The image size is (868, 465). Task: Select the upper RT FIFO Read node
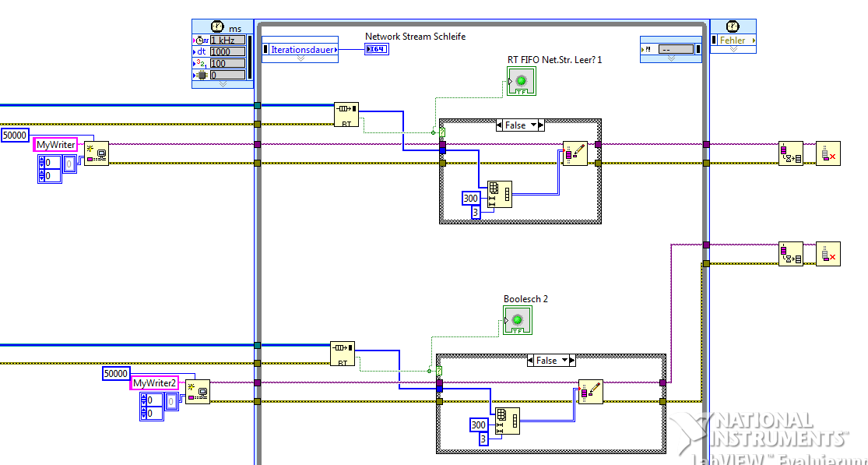click(x=346, y=114)
